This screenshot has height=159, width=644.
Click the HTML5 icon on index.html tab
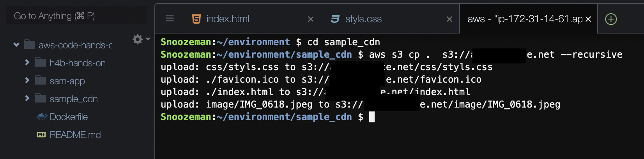[196, 19]
